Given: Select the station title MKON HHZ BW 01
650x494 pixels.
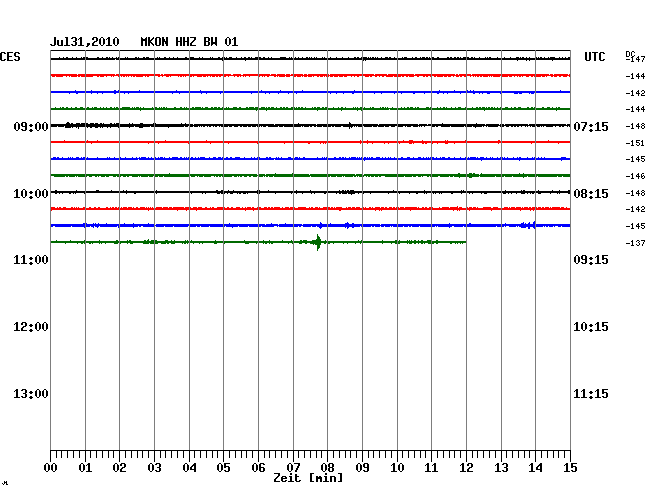Looking at the screenshot, I should coord(189,42).
